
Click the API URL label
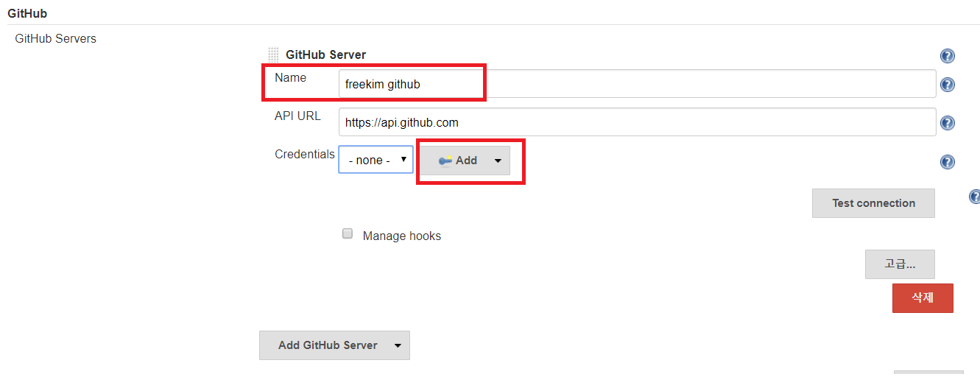point(297,116)
